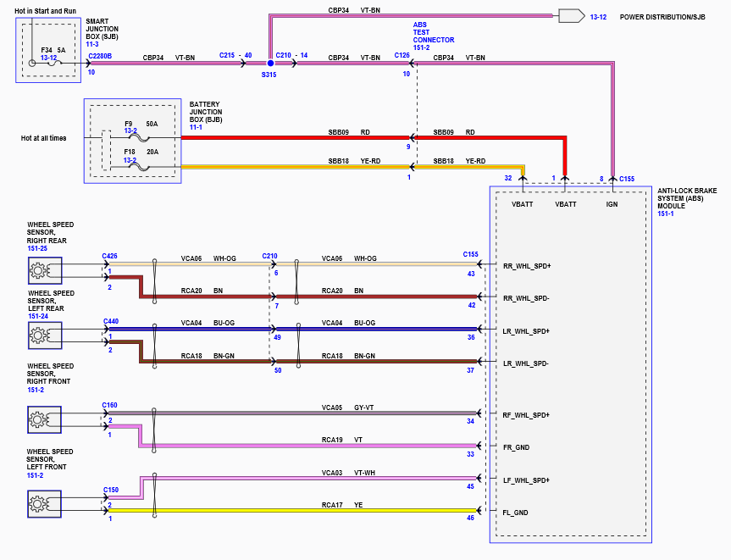The width and height of the screenshot is (731, 560).
Task: Click the left rear wheel speed sensor symbol
Action: 39,336
